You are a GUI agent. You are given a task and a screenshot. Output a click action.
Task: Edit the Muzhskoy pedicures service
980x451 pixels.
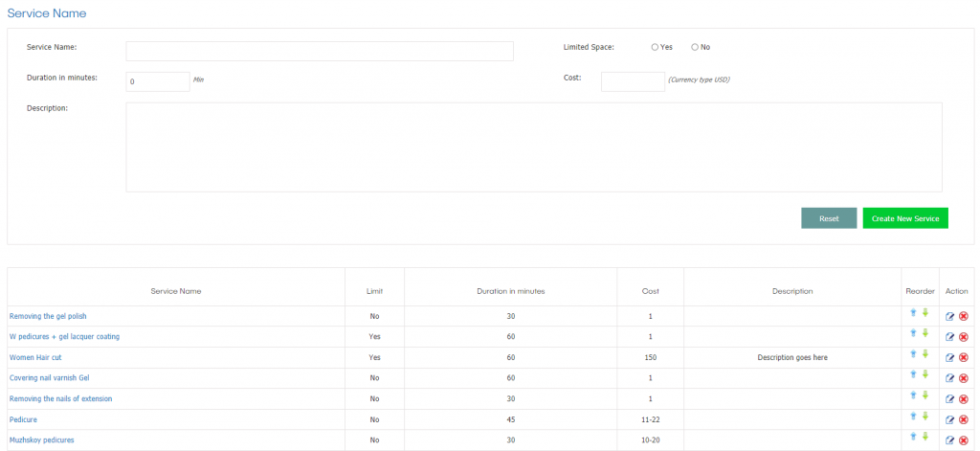click(950, 440)
